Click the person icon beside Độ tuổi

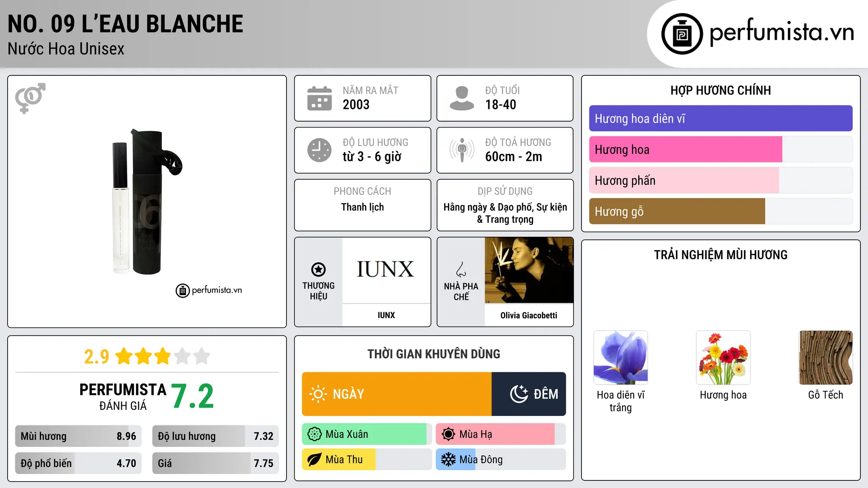462,98
